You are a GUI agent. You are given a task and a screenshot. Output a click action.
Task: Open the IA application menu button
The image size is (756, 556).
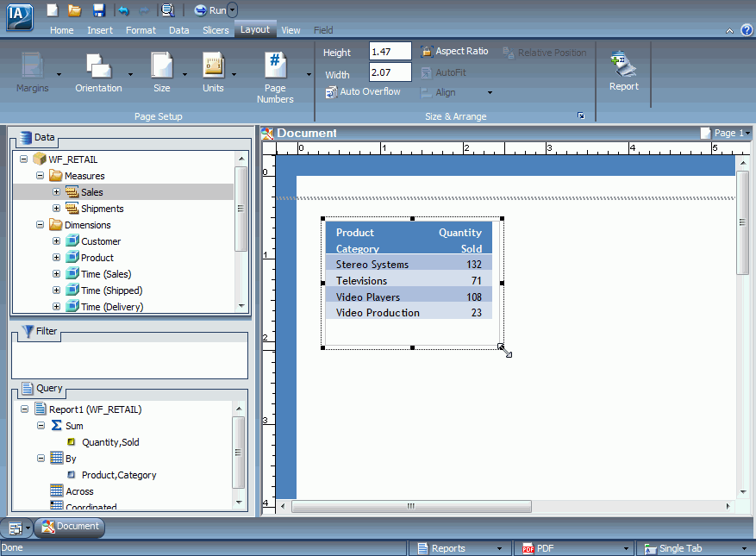[x=19, y=16]
